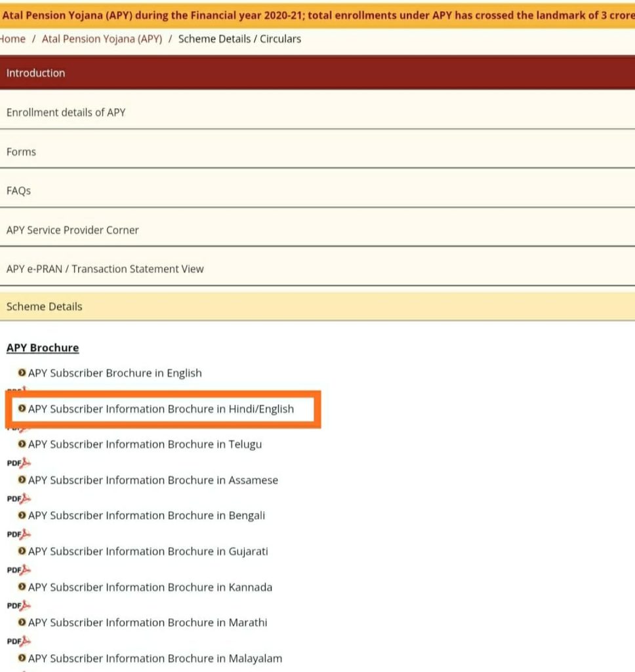Open Information Brochure in Marathi
The height and width of the screenshot is (672, 635).
click(x=148, y=623)
